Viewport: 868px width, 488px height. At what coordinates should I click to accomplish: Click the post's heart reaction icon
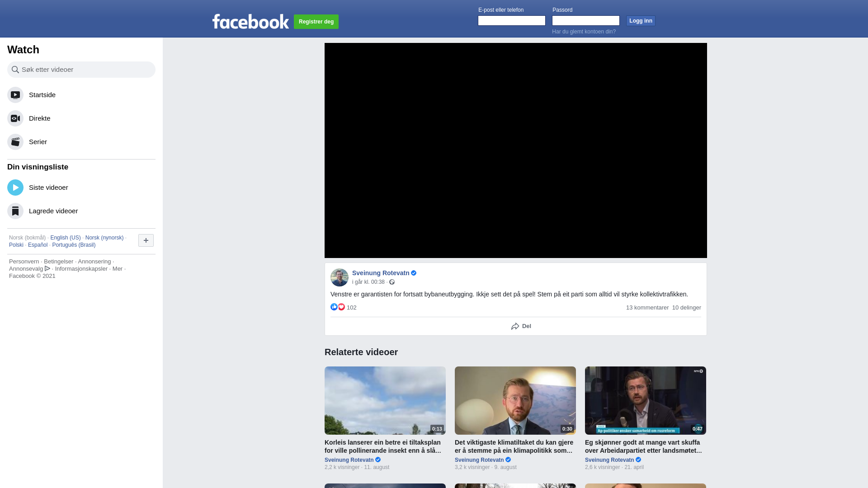click(x=341, y=307)
